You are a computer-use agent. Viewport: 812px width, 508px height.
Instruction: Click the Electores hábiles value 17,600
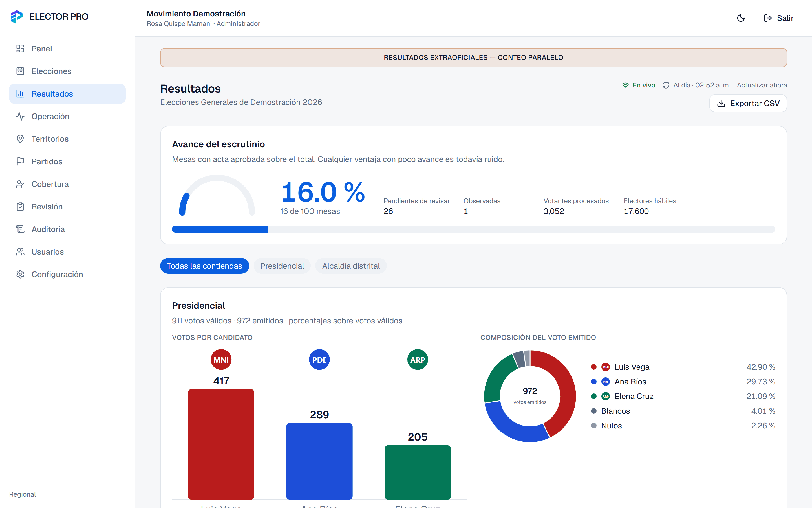tap(636, 211)
